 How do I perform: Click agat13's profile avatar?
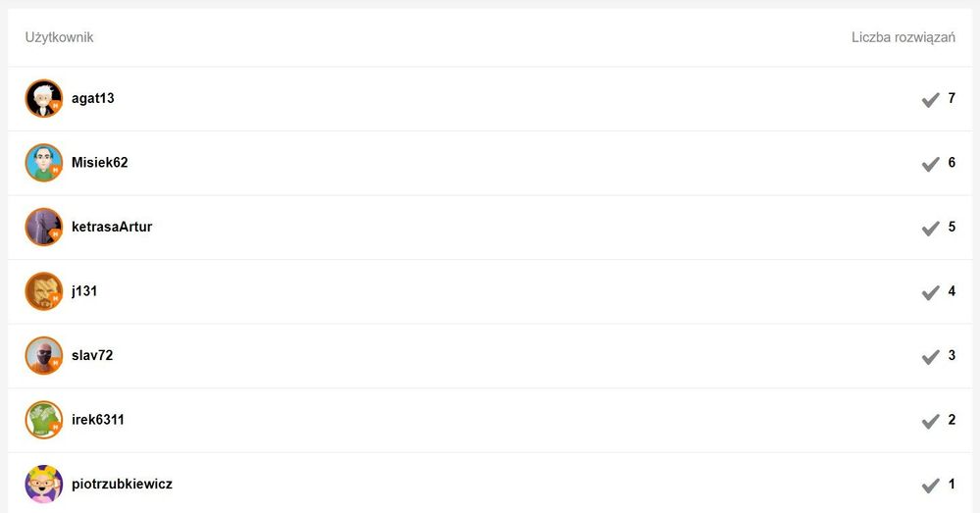[x=44, y=99]
